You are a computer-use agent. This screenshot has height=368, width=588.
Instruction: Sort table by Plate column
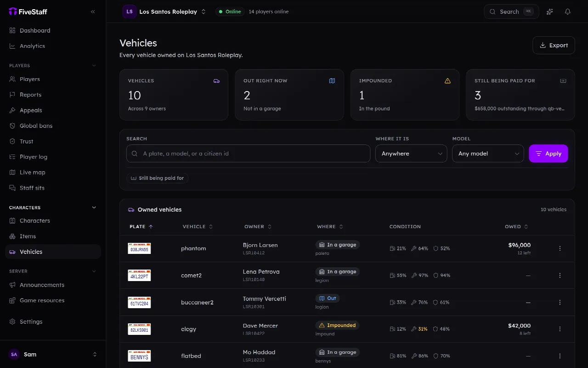[141, 227]
